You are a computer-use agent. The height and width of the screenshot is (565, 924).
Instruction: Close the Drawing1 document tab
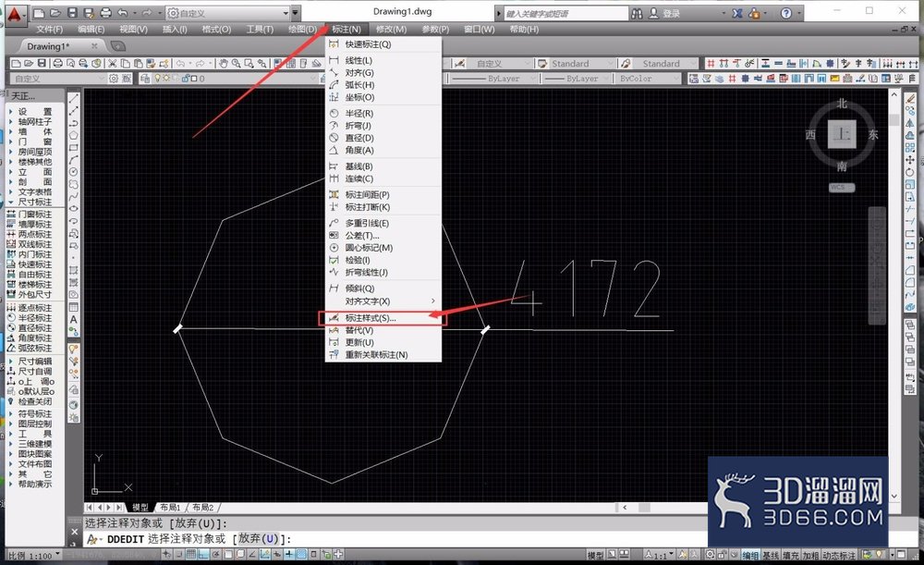[94, 45]
